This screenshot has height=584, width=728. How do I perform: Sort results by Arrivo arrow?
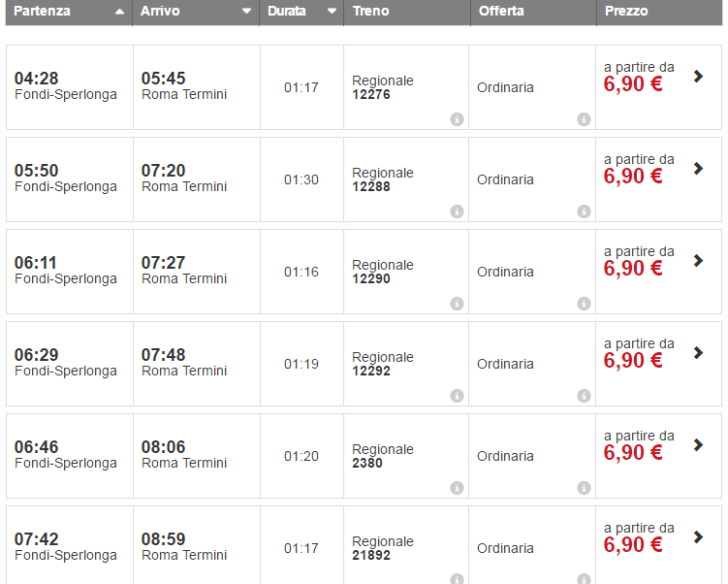pyautogui.click(x=246, y=13)
